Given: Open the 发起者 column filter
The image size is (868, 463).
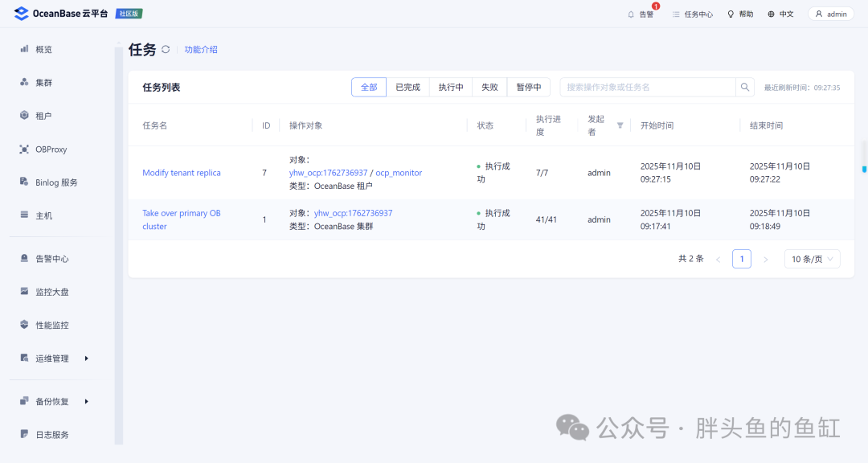Looking at the screenshot, I should pyautogui.click(x=620, y=125).
